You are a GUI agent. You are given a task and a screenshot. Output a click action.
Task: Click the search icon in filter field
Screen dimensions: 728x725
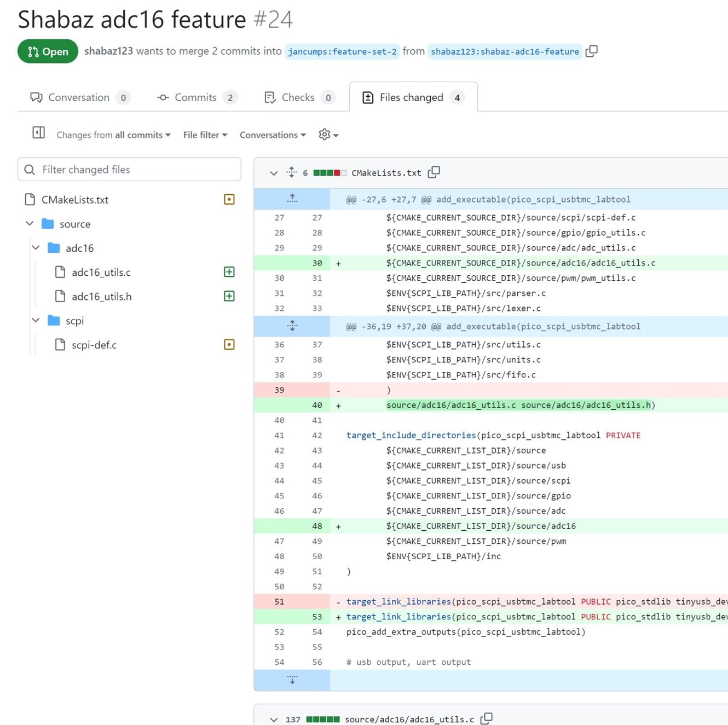pyautogui.click(x=30, y=170)
